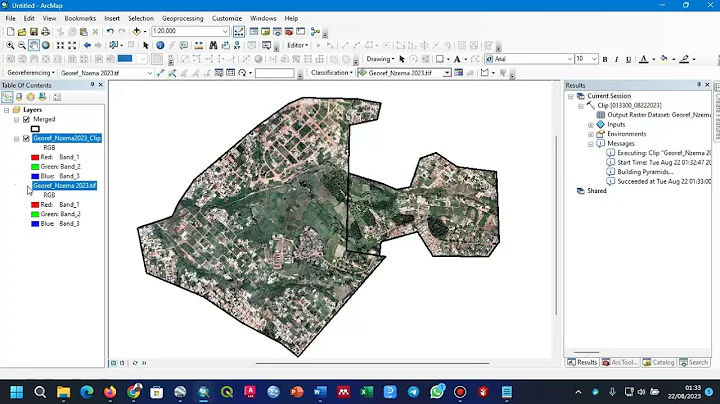Save the map with the floppy icon
The height and width of the screenshot is (404, 720).
pyautogui.click(x=34, y=32)
